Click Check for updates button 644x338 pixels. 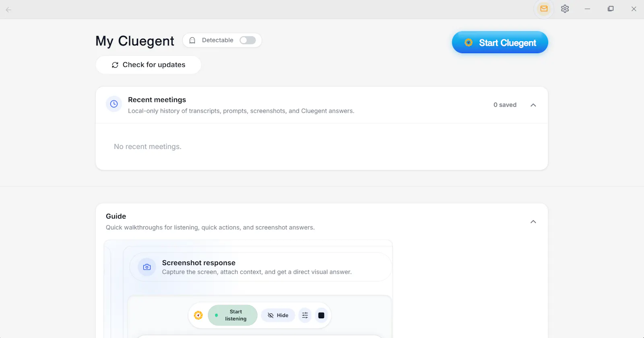[x=149, y=65]
